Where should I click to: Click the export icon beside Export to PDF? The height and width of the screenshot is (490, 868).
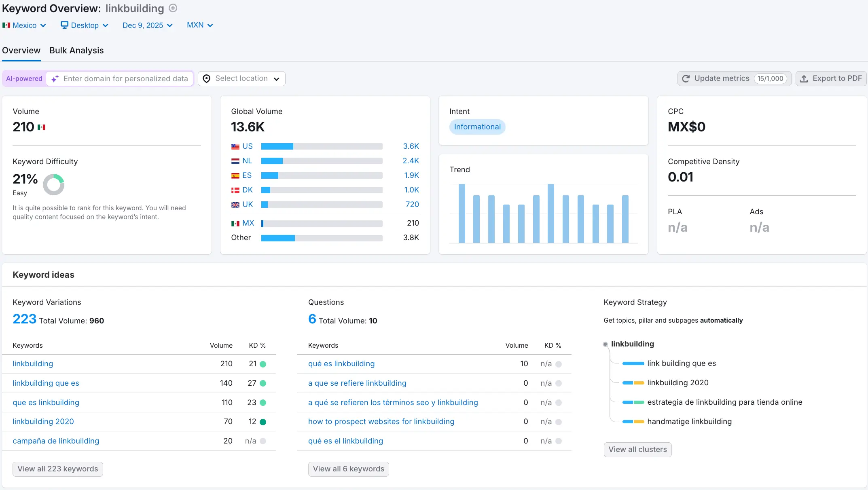805,78
